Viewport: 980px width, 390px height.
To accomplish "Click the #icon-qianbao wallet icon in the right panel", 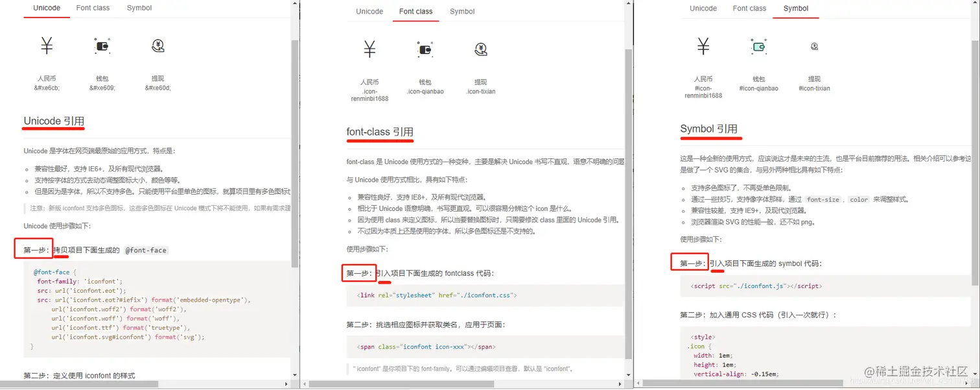I will click(758, 45).
